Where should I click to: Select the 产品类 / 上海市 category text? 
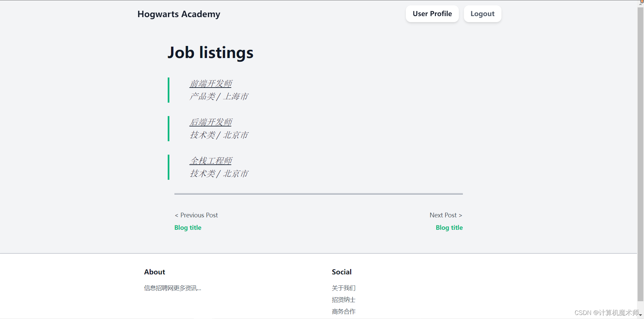[x=219, y=97]
